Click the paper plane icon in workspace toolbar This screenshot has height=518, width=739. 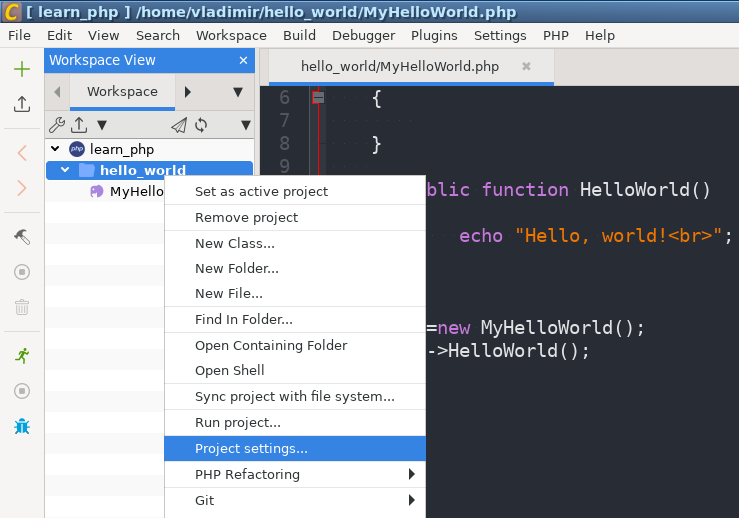179,125
